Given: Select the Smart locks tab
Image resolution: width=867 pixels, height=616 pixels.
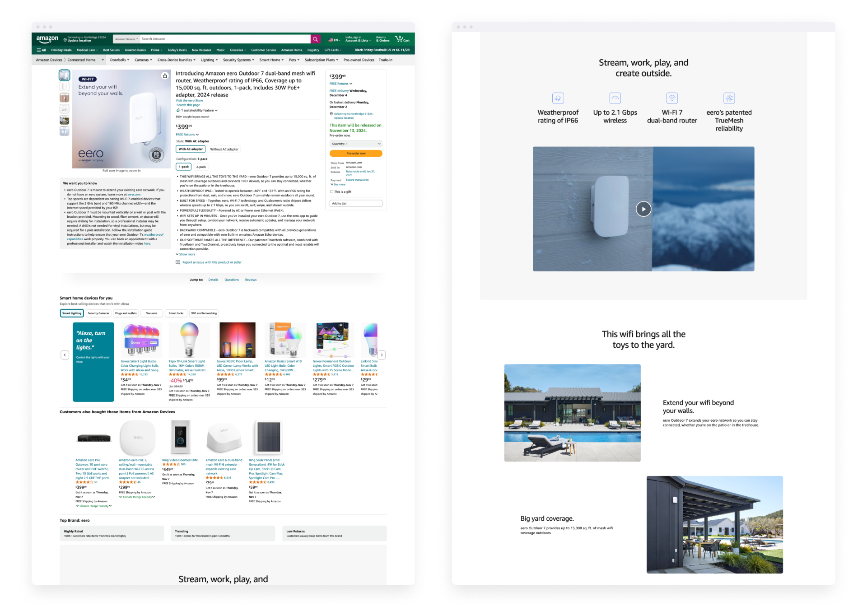Looking at the screenshot, I should pos(176,313).
